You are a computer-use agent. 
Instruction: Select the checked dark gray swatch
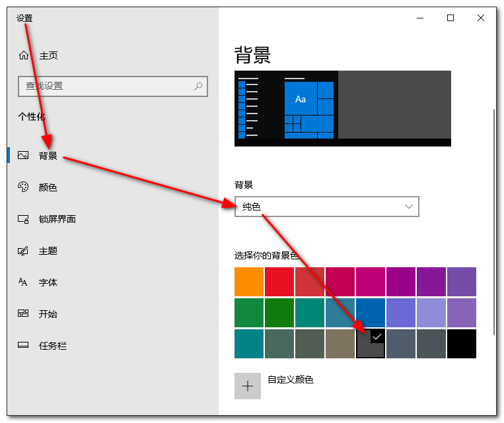(371, 343)
